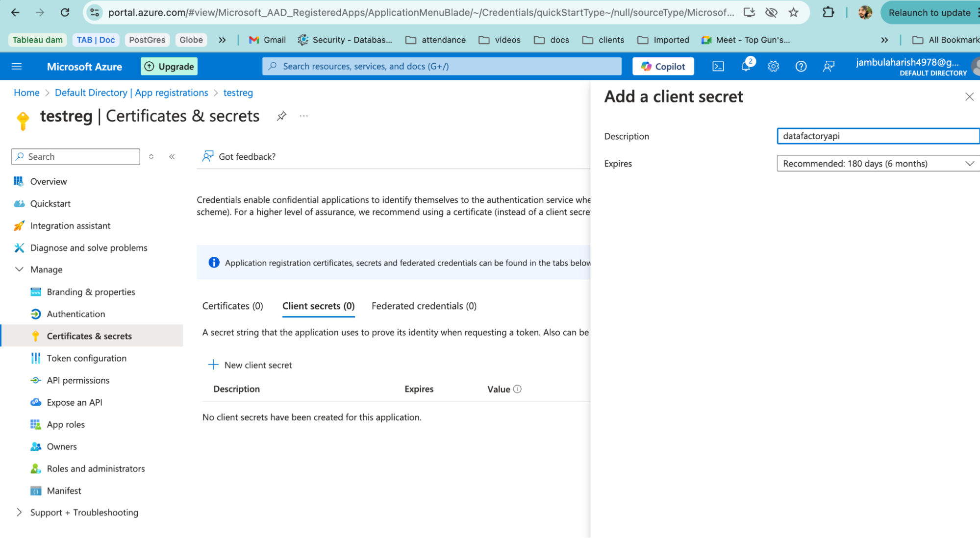Click the Value column info icon
980x538 pixels.
pyautogui.click(x=517, y=389)
